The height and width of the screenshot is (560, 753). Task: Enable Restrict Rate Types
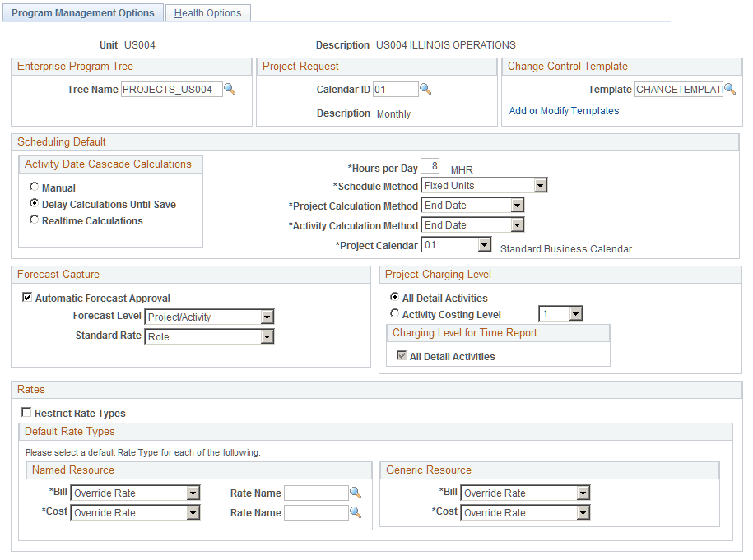pyautogui.click(x=27, y=412)
